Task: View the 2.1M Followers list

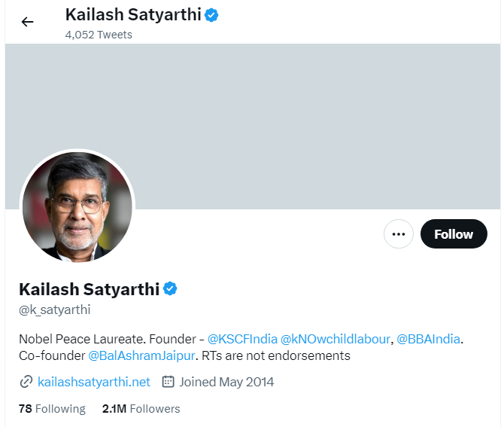Action: pyautogui.click(x=141, y=409)
